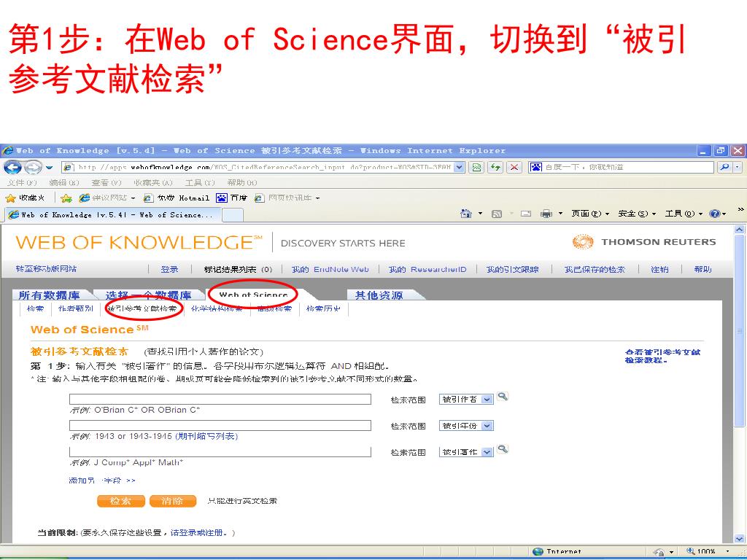Expand the address bar history dropdown
747x560 pixels.
(459, 167)
